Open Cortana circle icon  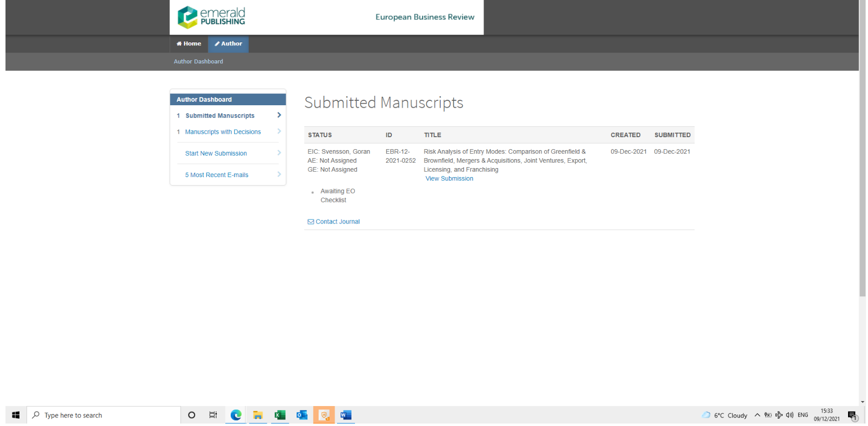click(x=191, y=415)
